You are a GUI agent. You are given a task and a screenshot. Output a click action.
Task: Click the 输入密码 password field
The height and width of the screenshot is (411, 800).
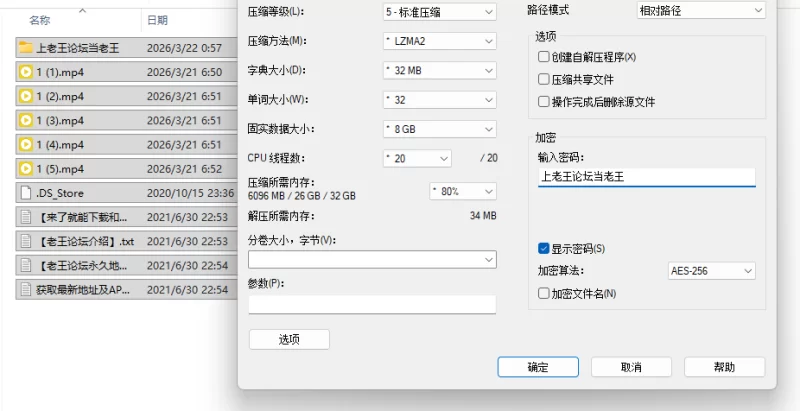(646, 177)
